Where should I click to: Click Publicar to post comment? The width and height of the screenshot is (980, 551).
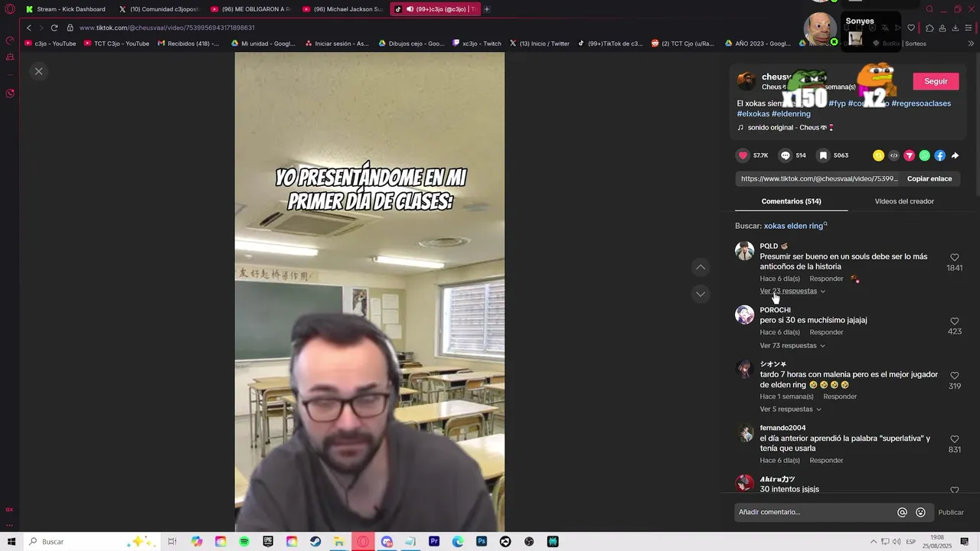coord(951,512)
